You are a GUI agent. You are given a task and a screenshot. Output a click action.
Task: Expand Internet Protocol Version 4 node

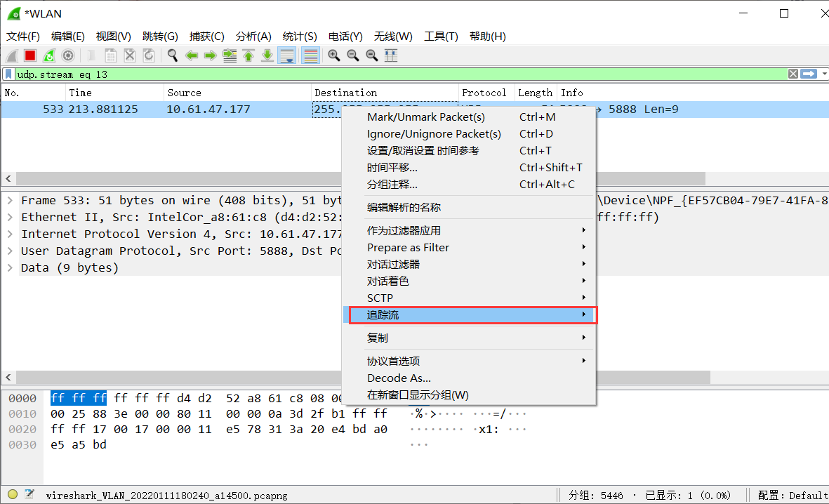(10, 234)
